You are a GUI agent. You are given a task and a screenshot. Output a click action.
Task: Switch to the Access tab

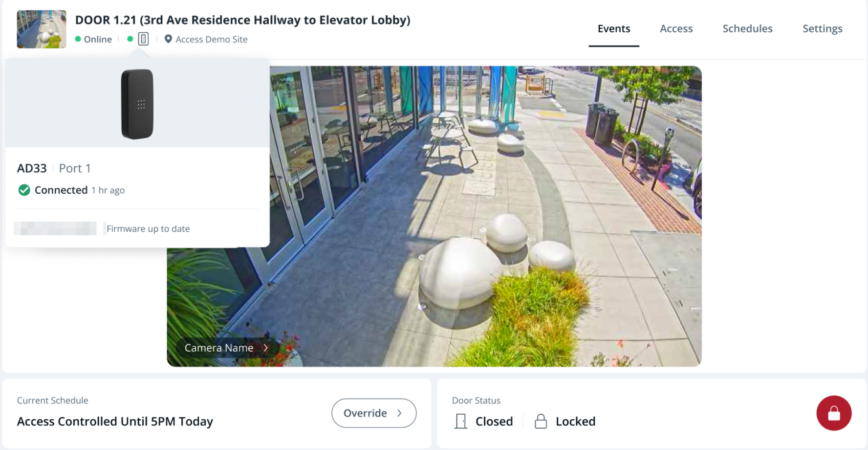pos(676,28)
